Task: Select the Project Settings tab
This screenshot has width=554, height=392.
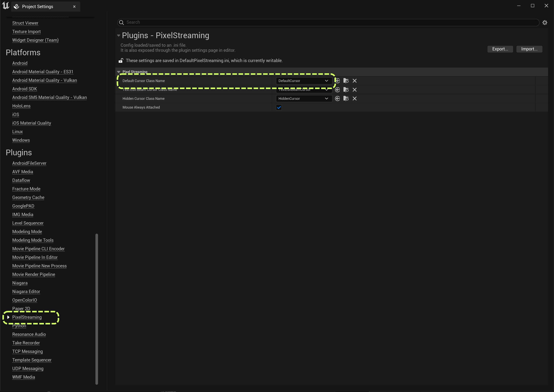Action: (x=38, y=7)
